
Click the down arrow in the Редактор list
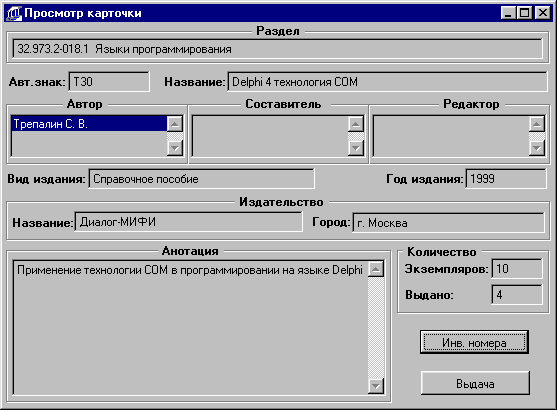click(537, 148)
